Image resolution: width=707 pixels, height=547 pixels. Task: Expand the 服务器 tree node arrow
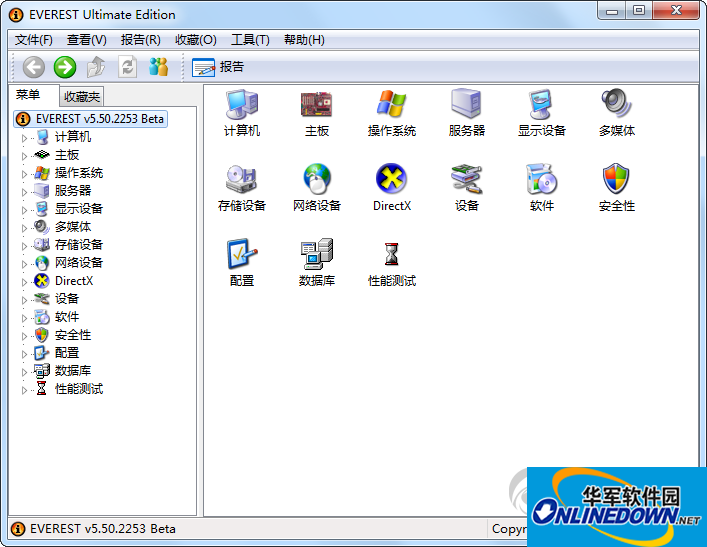(24, 192)
